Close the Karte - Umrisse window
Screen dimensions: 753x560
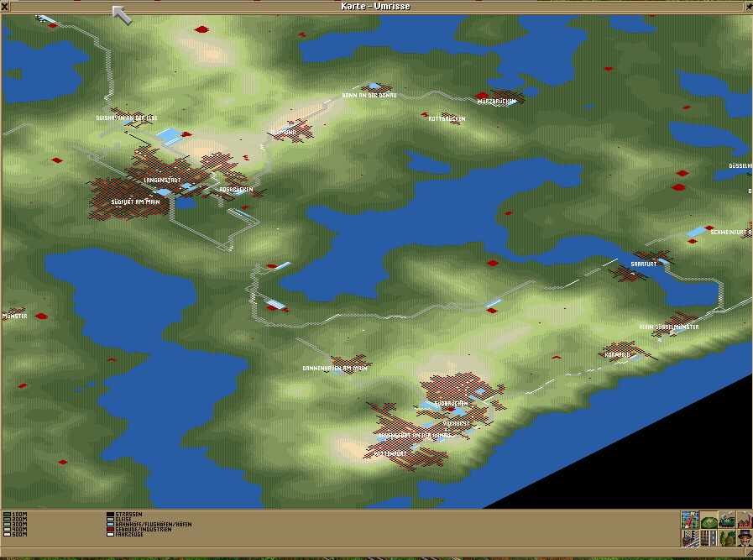pos(5,6)
